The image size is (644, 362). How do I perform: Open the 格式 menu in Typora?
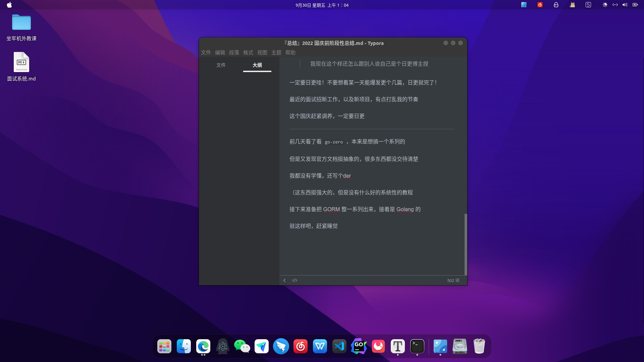[248, 53]
